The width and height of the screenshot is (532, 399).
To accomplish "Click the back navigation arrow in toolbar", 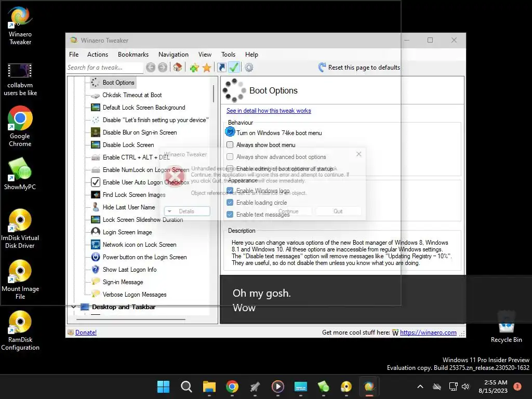I will pyautogui.click(x=151, y=68).
